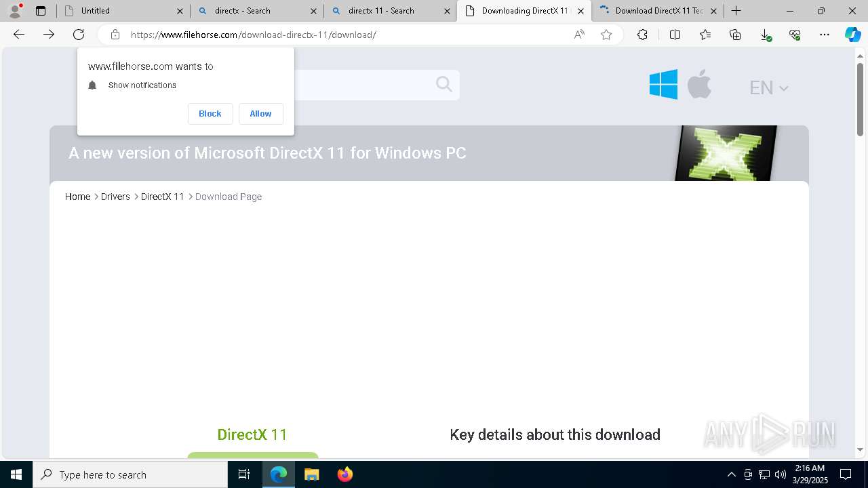This screenshot has height=488, width=868.
Task: Close the Untitled tab
Action: pos(180,11)
